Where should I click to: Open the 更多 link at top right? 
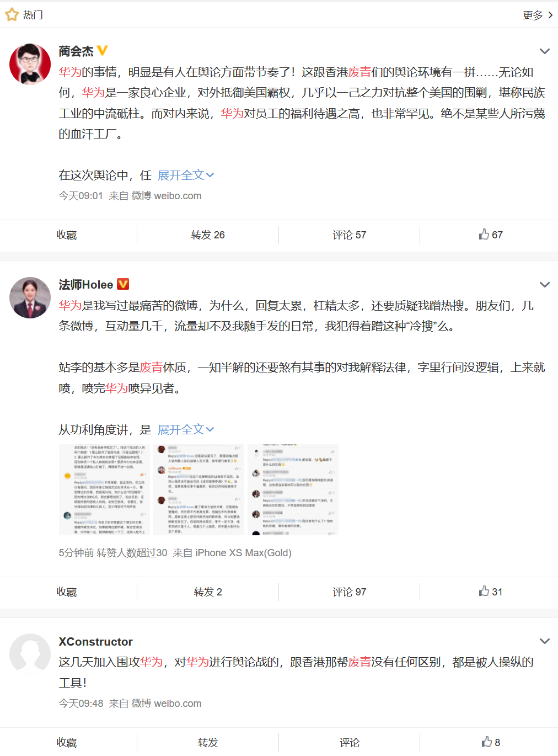[x=538, y=15]
